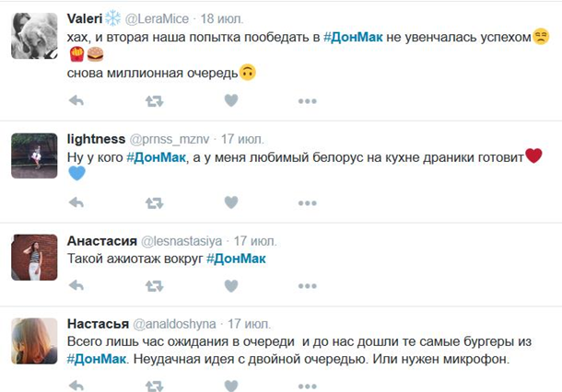Retweet Valeri's tweet about the queue

(x=154, y=100)
